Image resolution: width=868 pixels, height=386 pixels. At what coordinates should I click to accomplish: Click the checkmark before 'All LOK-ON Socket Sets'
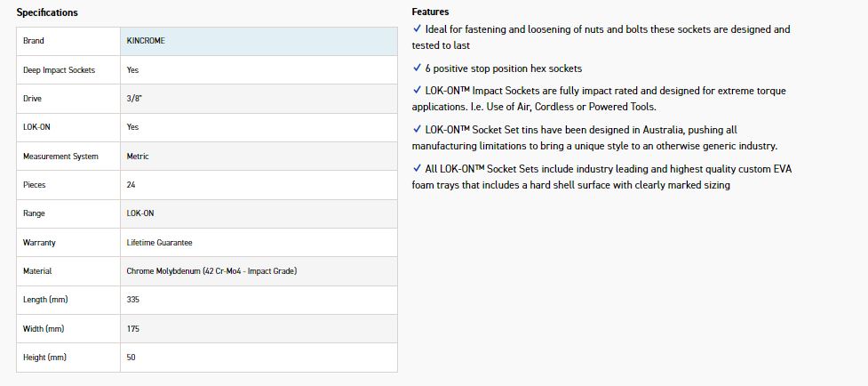(418, 169)
